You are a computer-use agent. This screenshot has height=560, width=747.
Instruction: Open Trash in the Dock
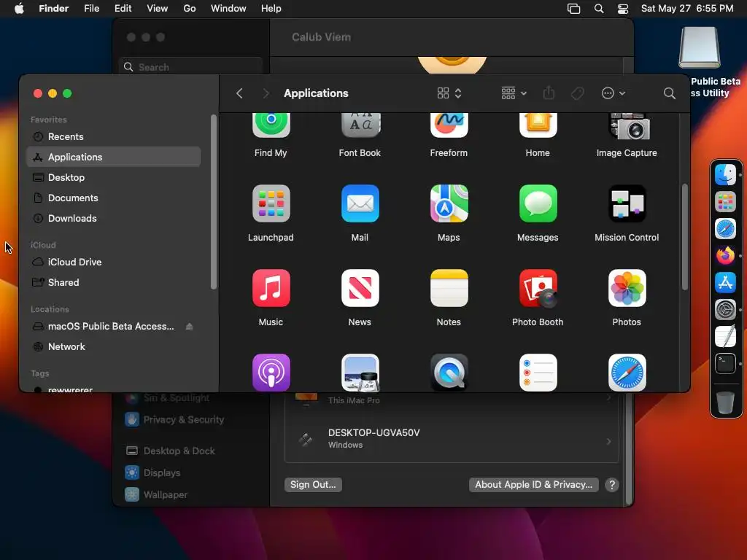click(725, 402)
